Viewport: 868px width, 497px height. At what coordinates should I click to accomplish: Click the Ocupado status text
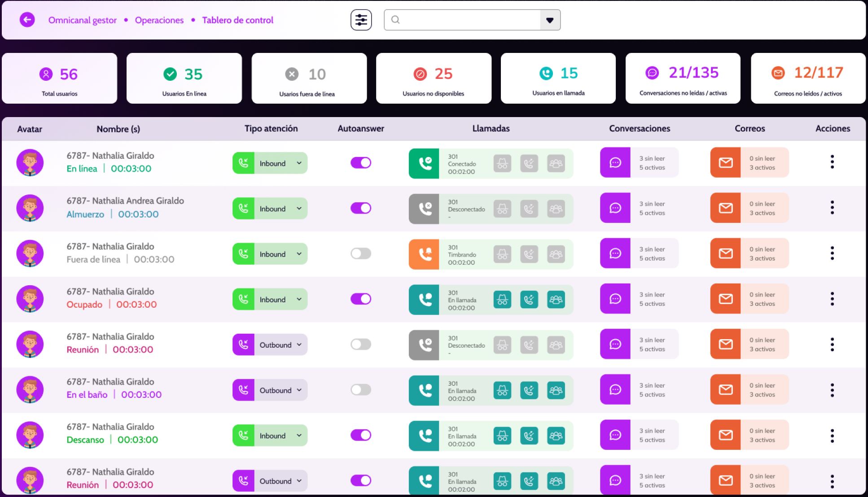click(x=84, y=305)
